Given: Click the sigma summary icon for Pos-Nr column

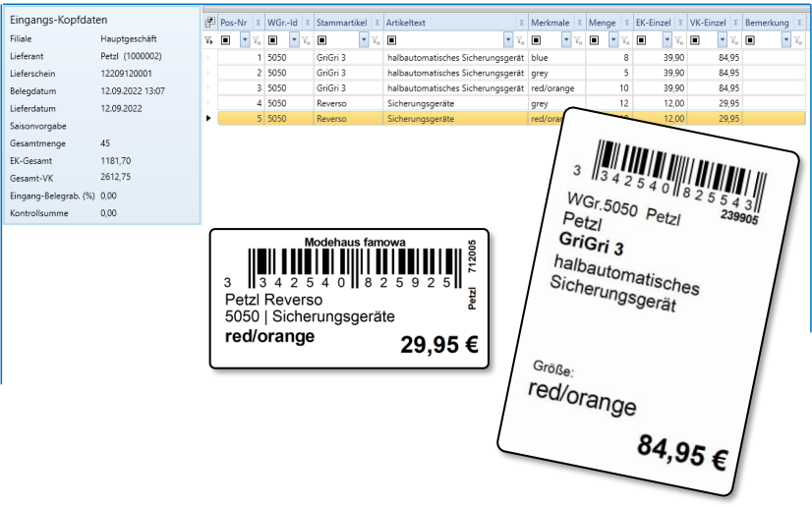Looking at the screenshot, I should pos(258,23).
